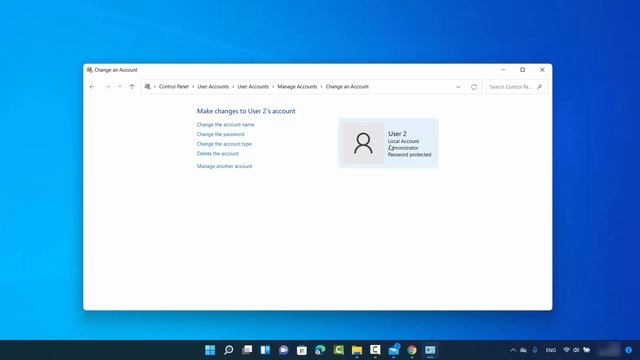Screen dimensions: 640x360
Task: Click the forward navigation arrow
Action: coord(107,87)
